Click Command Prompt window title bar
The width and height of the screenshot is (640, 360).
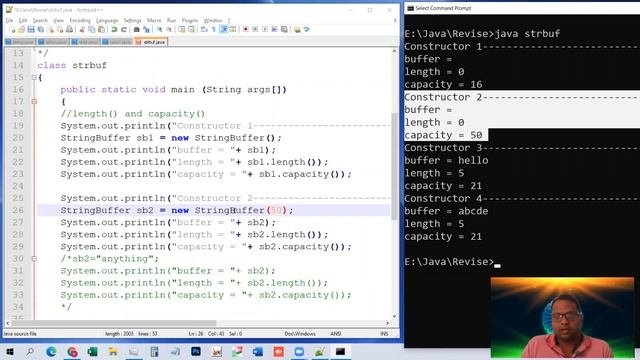point(522,8)
